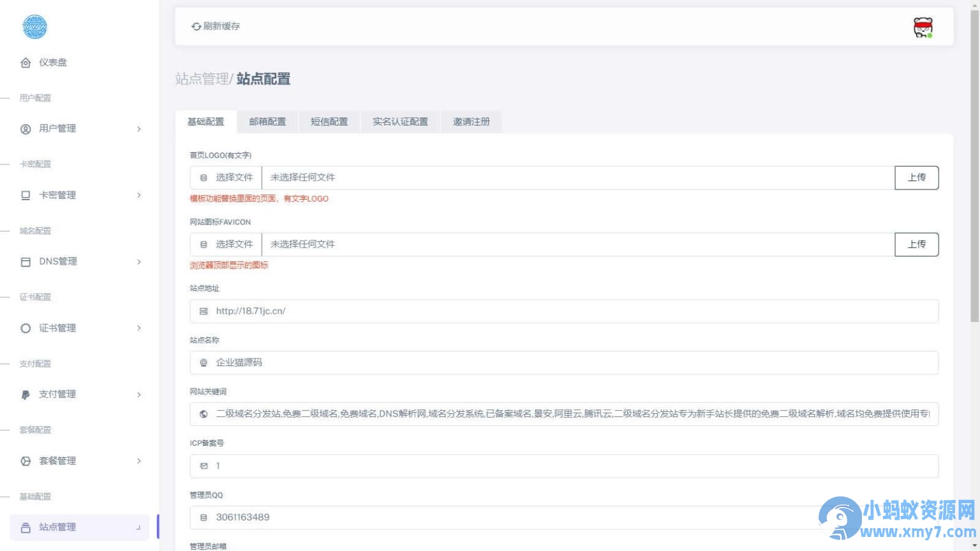Click icon in 管理员QQ field
980x551 pixels.
[x=204, y=517]
